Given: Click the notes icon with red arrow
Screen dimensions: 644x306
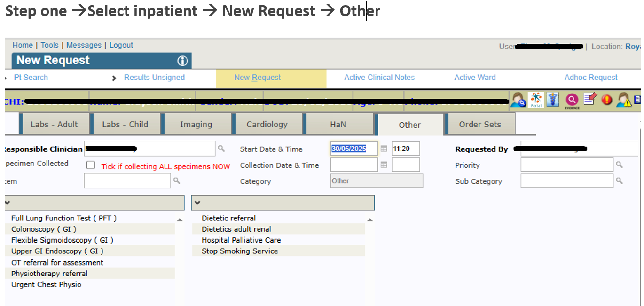Looking at the screenshot, I should pyautogui.click(x=590, y=99).
